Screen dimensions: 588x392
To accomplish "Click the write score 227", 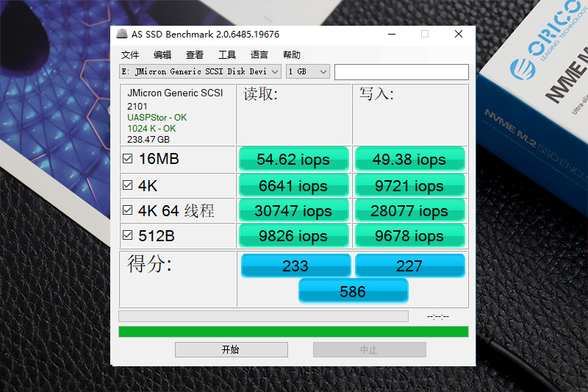I will point(410,266).
